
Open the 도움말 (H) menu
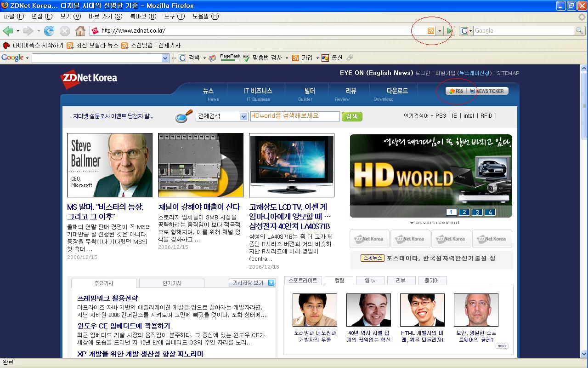point(205,17)
